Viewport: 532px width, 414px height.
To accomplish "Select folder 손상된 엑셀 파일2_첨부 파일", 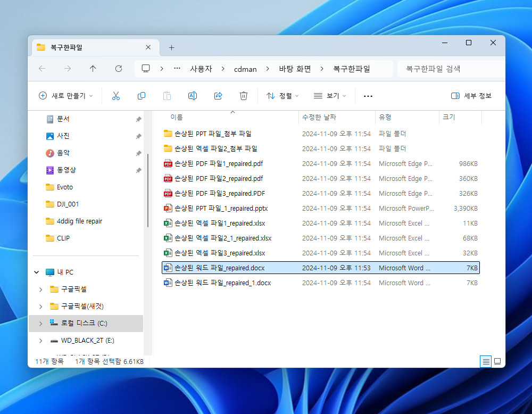I will (321, 148).
